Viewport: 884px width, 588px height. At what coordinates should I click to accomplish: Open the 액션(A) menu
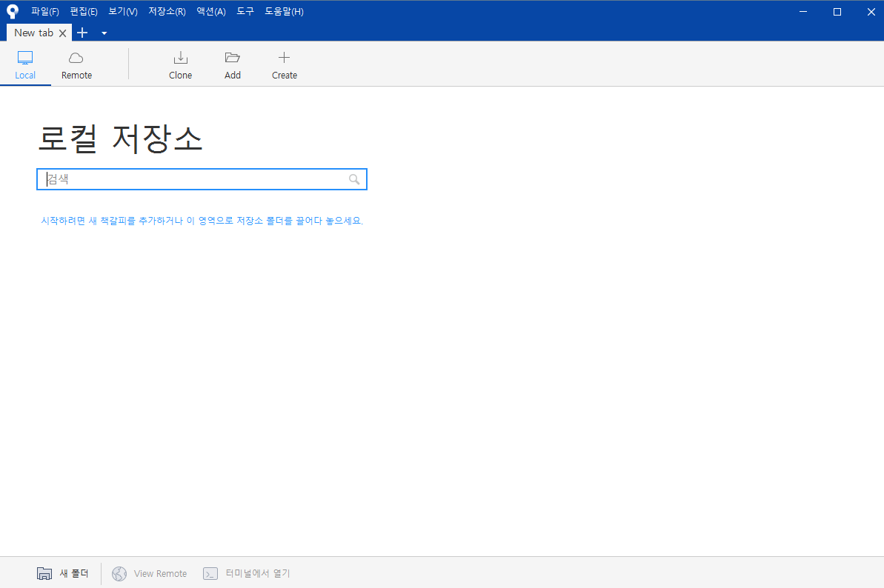coord(210,11)
